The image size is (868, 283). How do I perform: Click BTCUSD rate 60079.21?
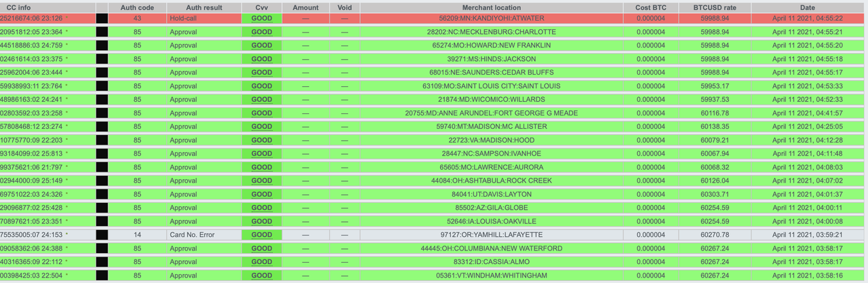(714, 140)
